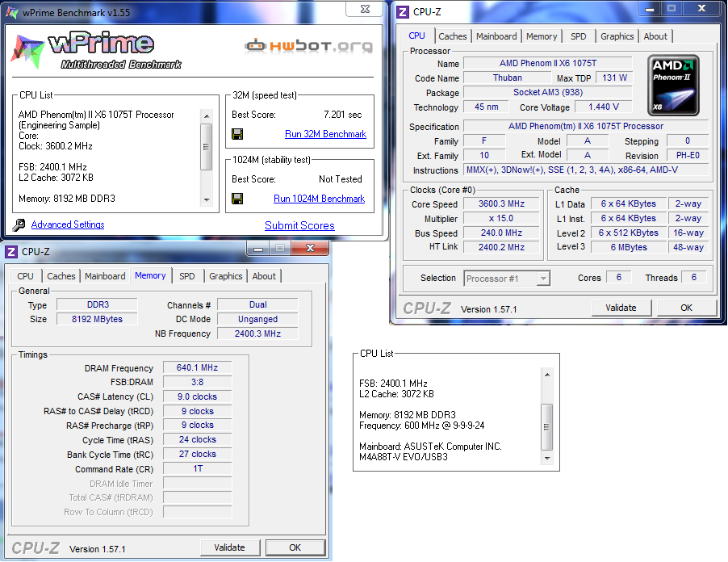Click the save floppy icon for 32M score
The width and height of the screenshot is (728, 562).
pyautogui.click(x=237, y=134)
